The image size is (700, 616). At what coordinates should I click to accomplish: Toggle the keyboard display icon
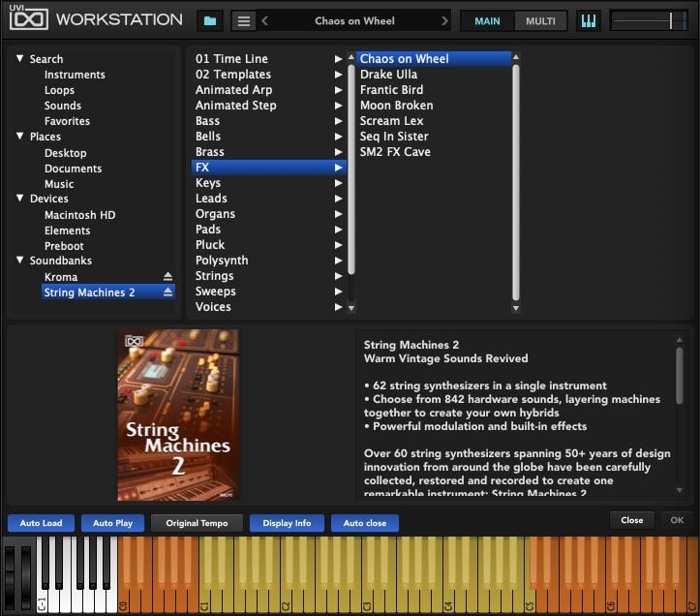(x=589, y=21)
